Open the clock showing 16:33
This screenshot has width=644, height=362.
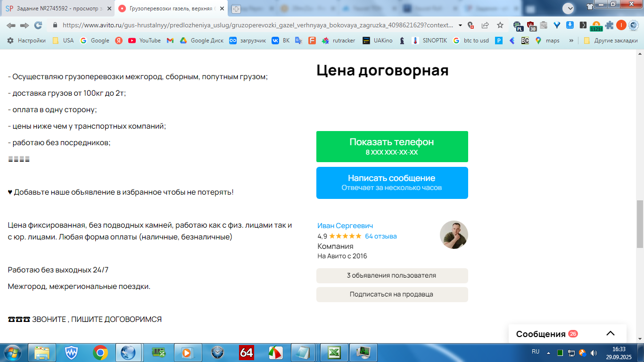tap(619, 353)
